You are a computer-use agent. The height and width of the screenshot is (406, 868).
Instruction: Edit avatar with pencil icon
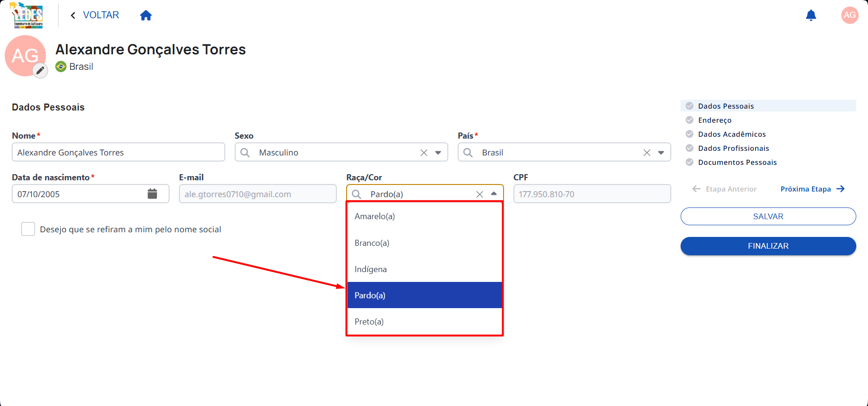(x=40, y=71)
